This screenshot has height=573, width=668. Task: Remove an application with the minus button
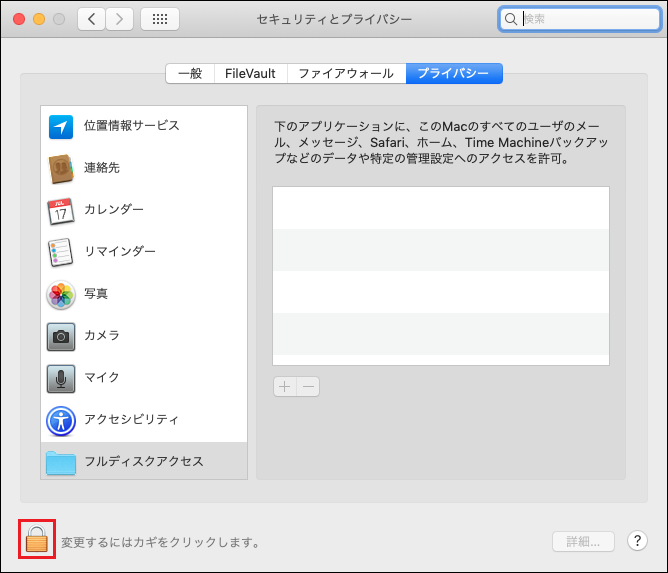pos(308,386)
